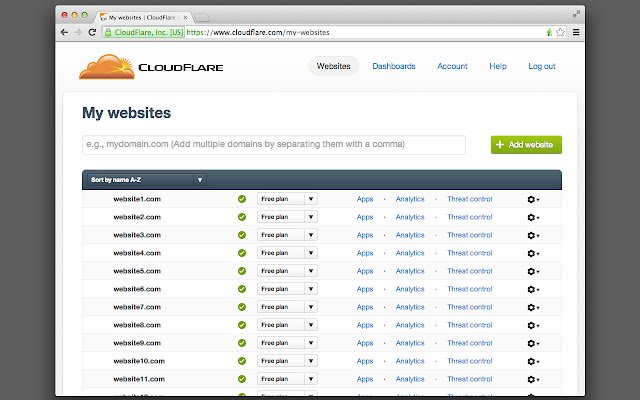This screenshot has height=400, width=640.
Task: Click the new tab button
Action: (x=201, y=18)
